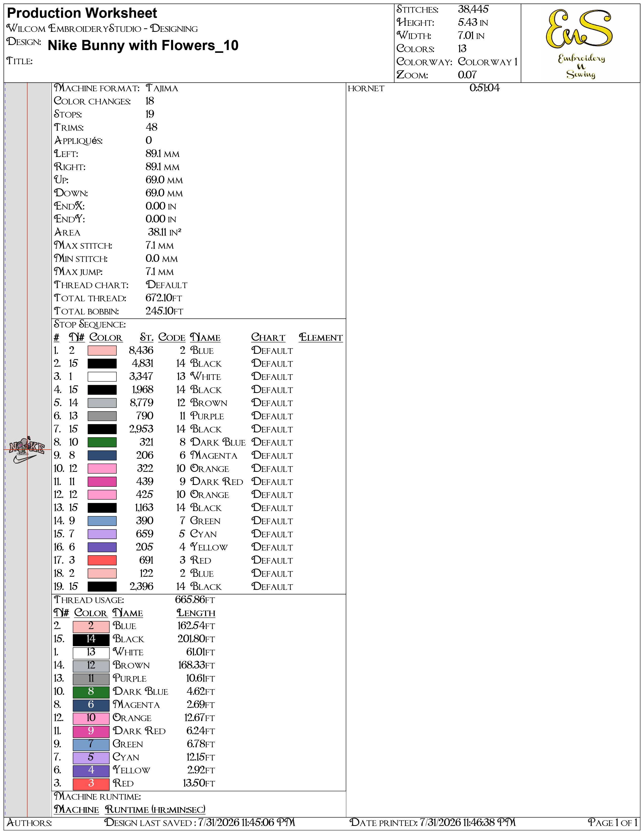Image resolution: width=644 pixels, height=834 pixels.
Task: Pick the gray swatch in stop row 6
Action: coord(102,416)
